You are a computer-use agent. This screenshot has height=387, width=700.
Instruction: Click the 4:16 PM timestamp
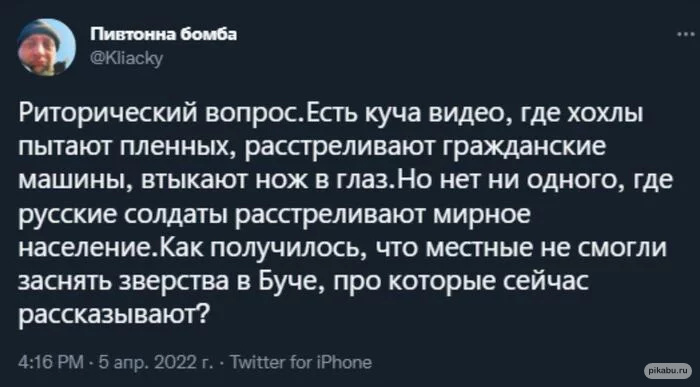[51, 362]
